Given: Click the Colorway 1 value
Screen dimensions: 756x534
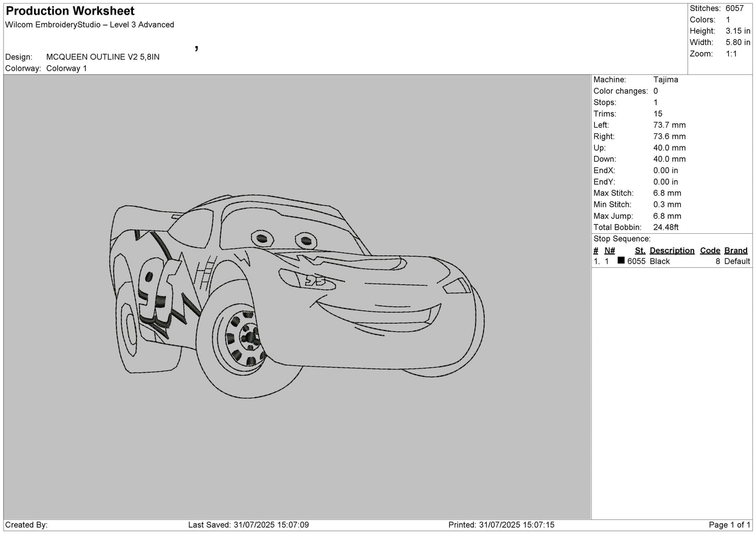Looking at the screenshot, I should [67, 69].
